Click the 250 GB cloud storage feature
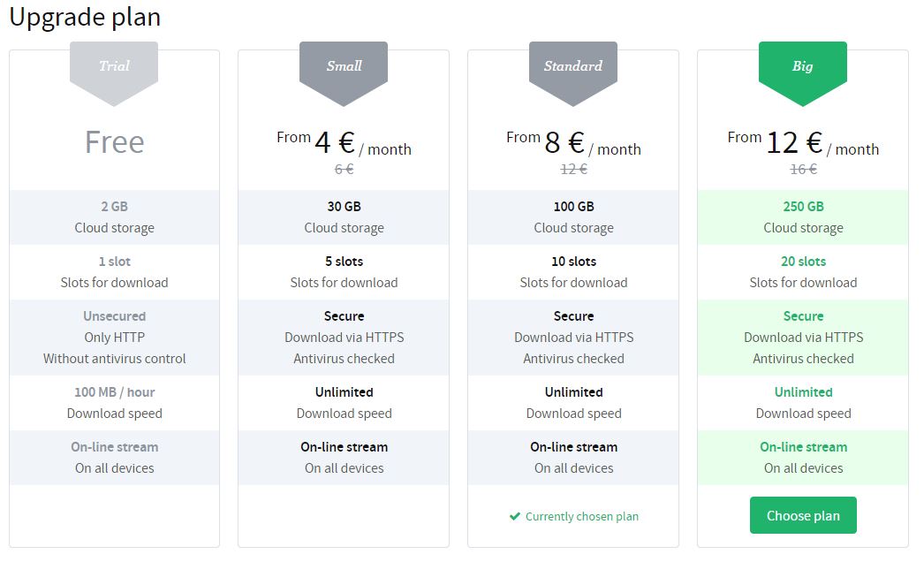The height and width of the screenshot is (562, 924). [x=803, y=207]
